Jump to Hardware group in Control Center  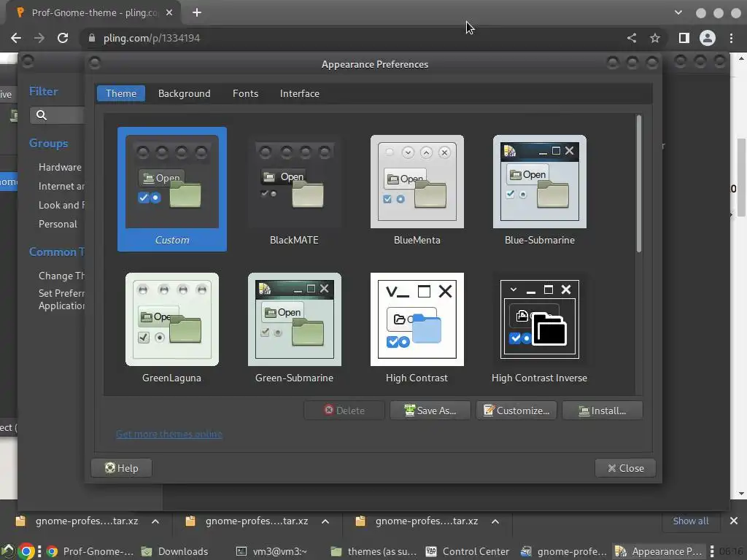click(60, 167)
